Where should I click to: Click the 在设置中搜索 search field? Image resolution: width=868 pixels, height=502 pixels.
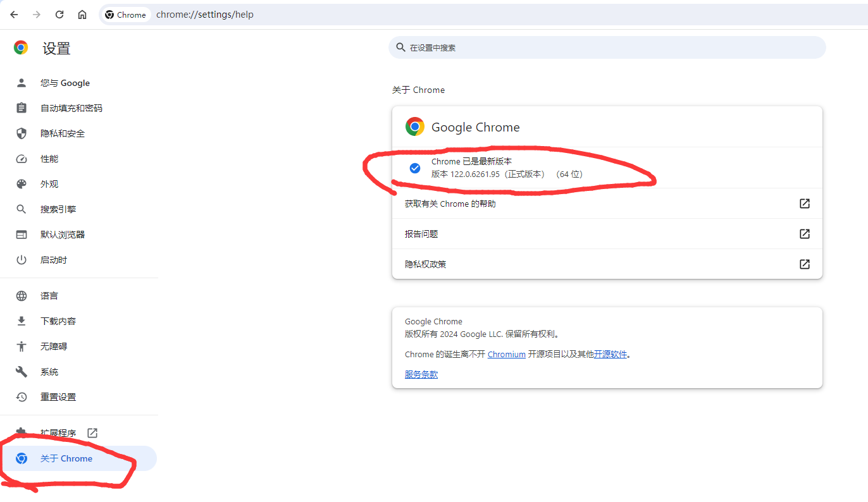click(607, 47)
